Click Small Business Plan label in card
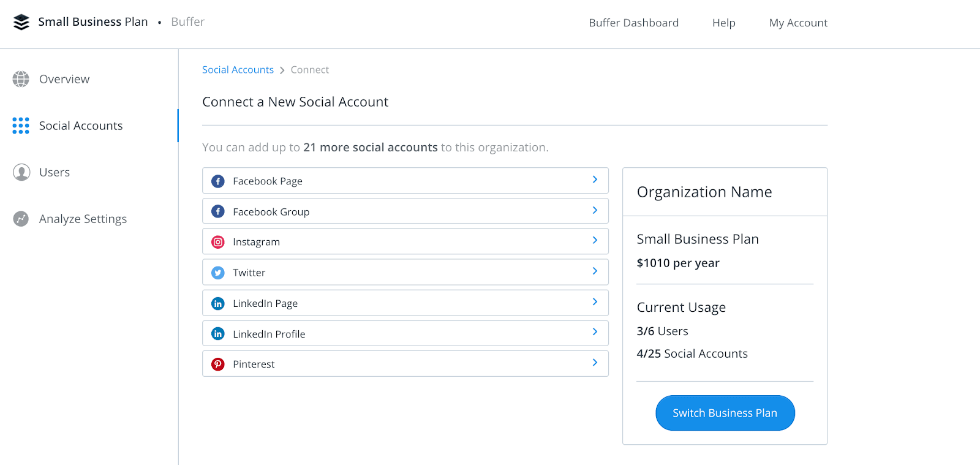The image size is (980, 465). [698, 240]
